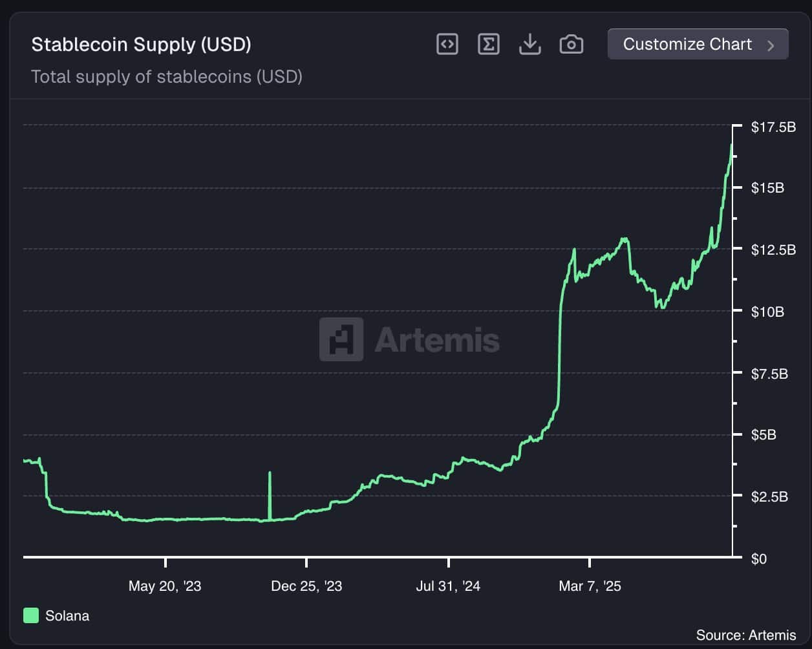Select the download arrow icon
This screenshot has width=812, height=649.
click(x=529, y=44)
